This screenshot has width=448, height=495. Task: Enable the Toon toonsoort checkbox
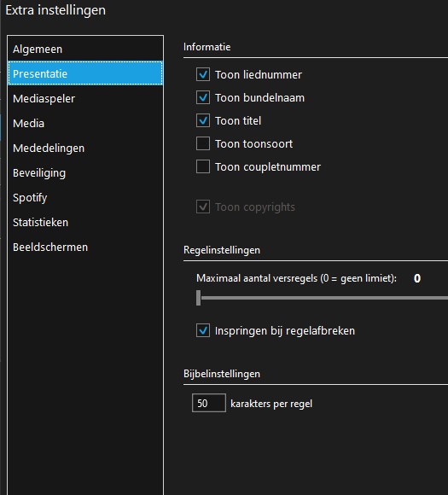203,143
